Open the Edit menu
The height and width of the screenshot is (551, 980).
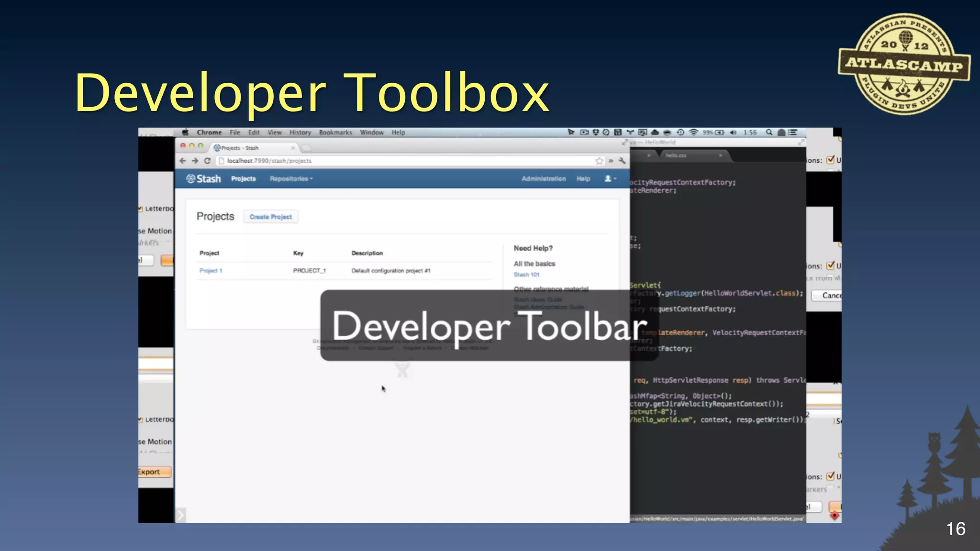tap(254, 132)
